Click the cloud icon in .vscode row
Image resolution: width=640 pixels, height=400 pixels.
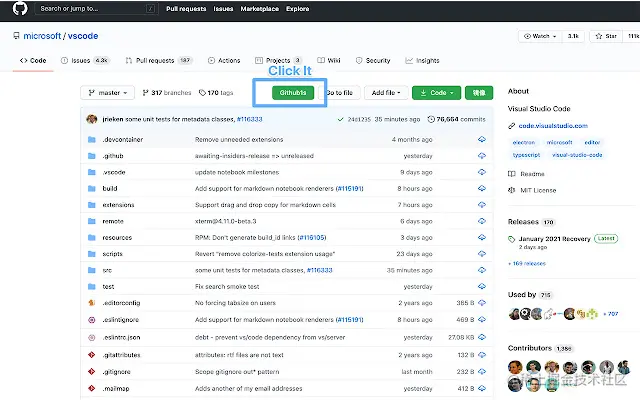tap(482, 172)
